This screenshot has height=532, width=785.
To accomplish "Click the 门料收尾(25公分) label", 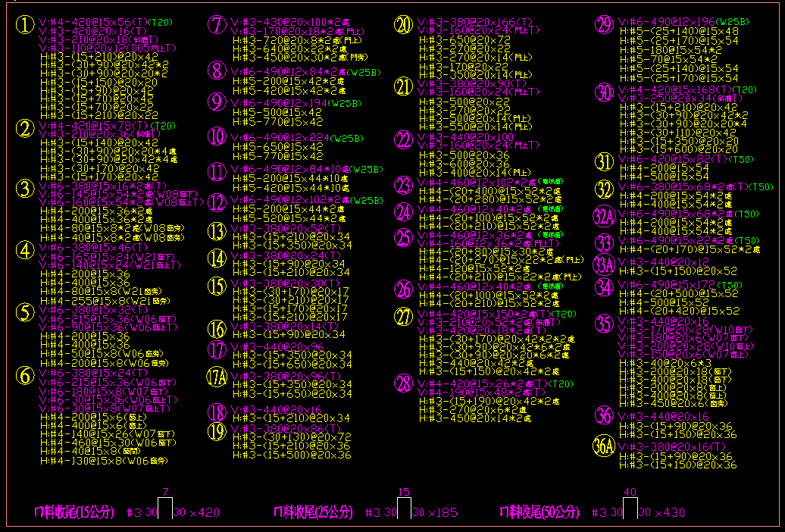I will [x=313, y=512].
